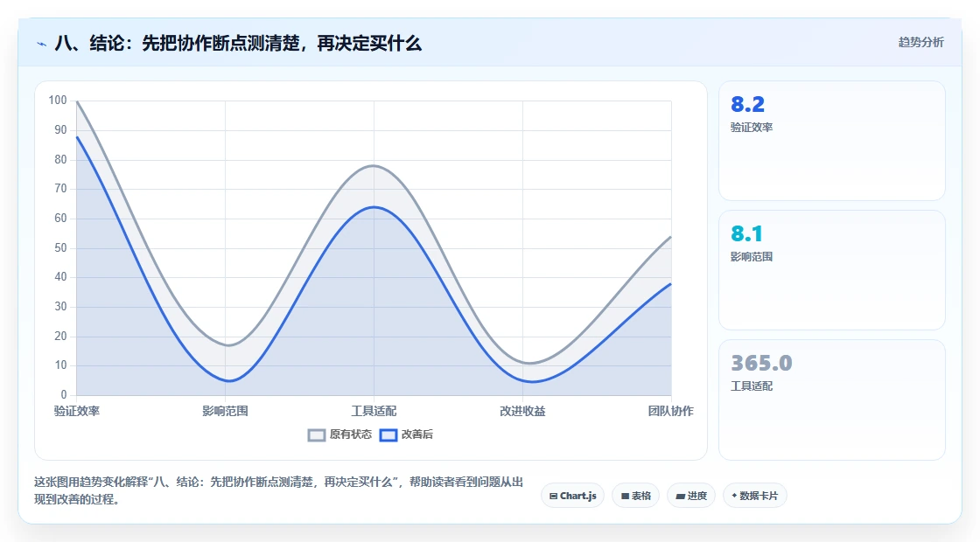The height and width of the screenshot is (542, 980).
Task: Click the 验证效率 label in the stat card
Action: click(x=752, y=128)
